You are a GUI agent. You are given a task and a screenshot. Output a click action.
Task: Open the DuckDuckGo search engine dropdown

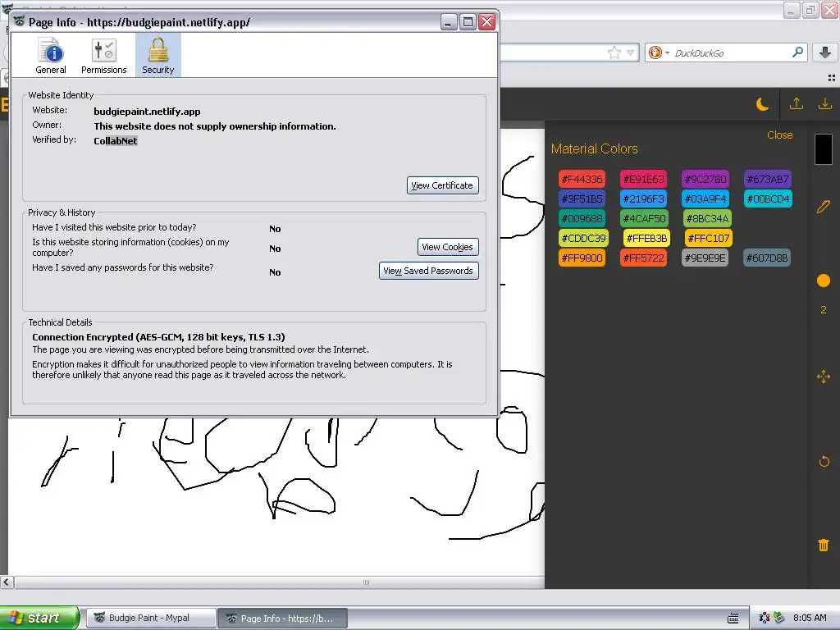659,52
